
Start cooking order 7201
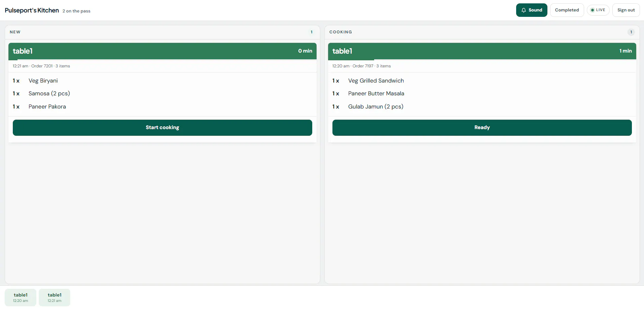pyautogui.click(x=163, y=128)
